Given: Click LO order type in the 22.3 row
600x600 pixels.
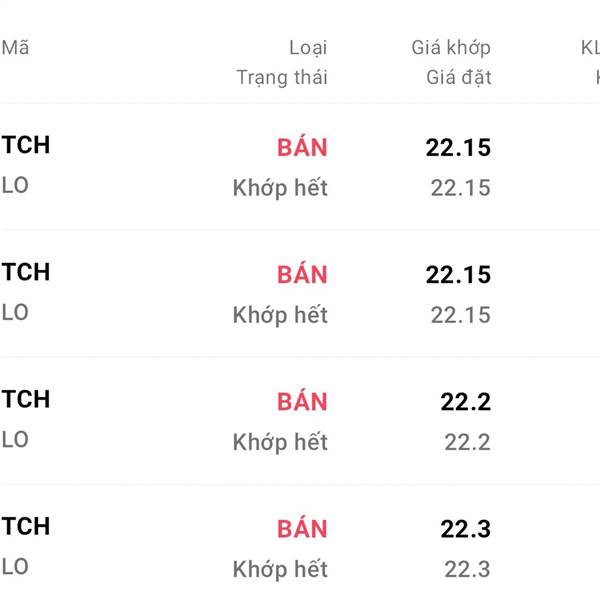Looking at the screenshot, I should click(x=15, y=566).
